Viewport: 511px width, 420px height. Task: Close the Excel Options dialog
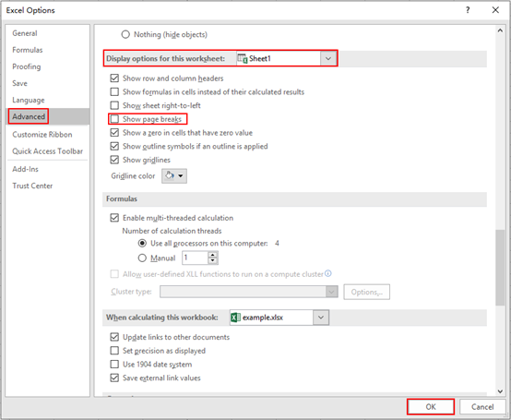[x=495, y=10]
